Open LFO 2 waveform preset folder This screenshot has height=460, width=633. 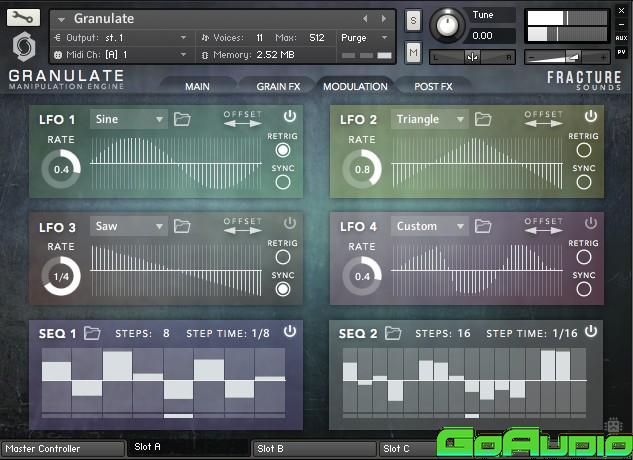[483, 119]
